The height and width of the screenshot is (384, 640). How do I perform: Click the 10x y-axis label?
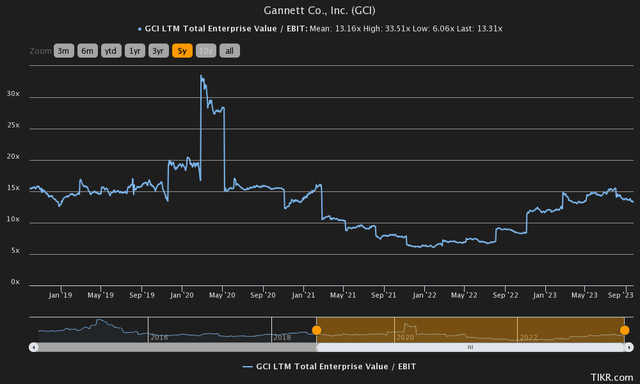[x=13, y=220]
